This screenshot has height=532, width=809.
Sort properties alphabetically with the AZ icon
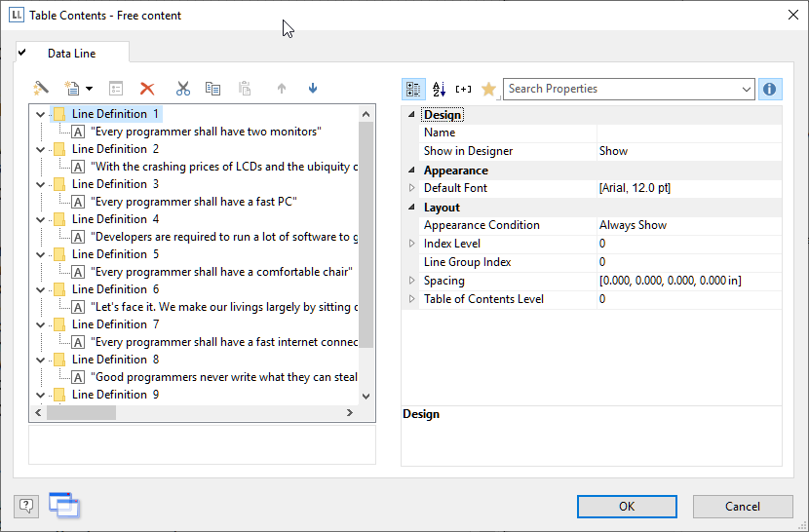tap(439, 89)
